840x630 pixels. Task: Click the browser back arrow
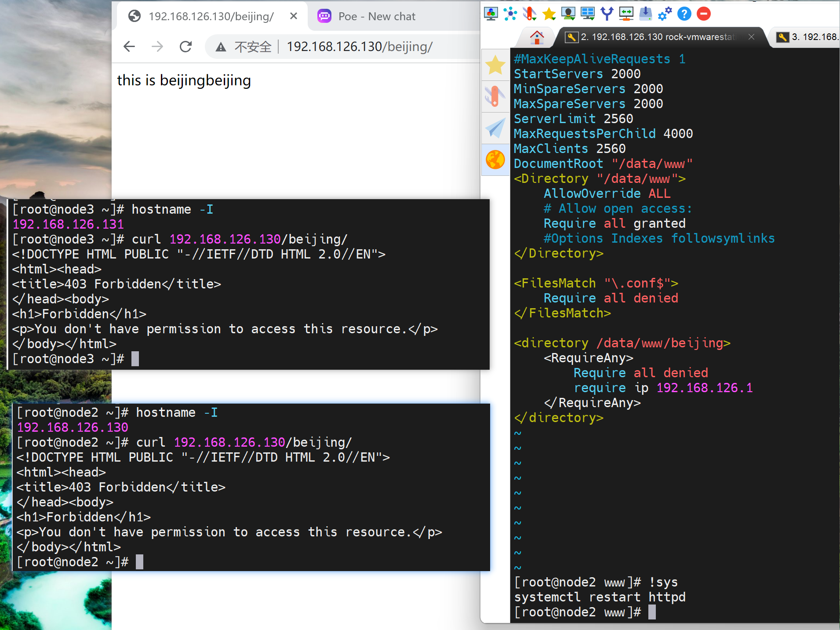pyautogui.click(x=129, y=47)
